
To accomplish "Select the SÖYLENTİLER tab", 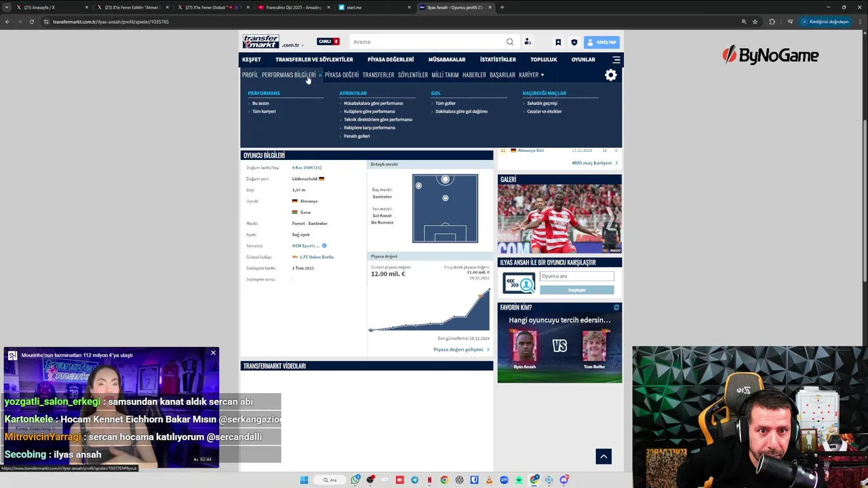I will click(413, 75).
